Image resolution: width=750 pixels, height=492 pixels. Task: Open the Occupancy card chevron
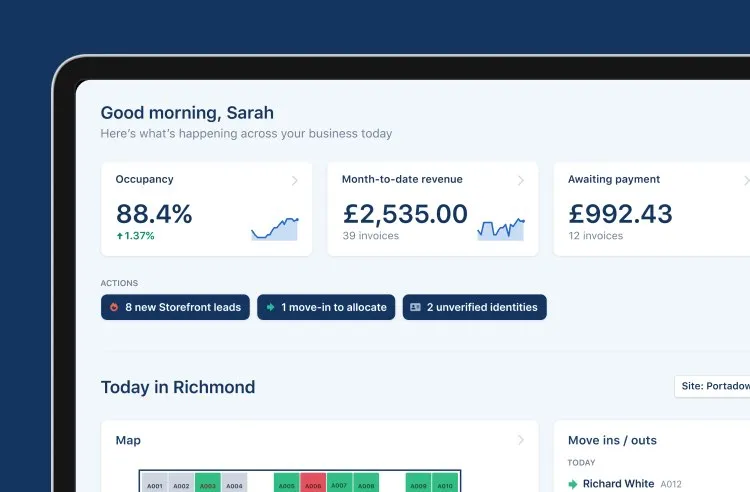pos(295,181)
